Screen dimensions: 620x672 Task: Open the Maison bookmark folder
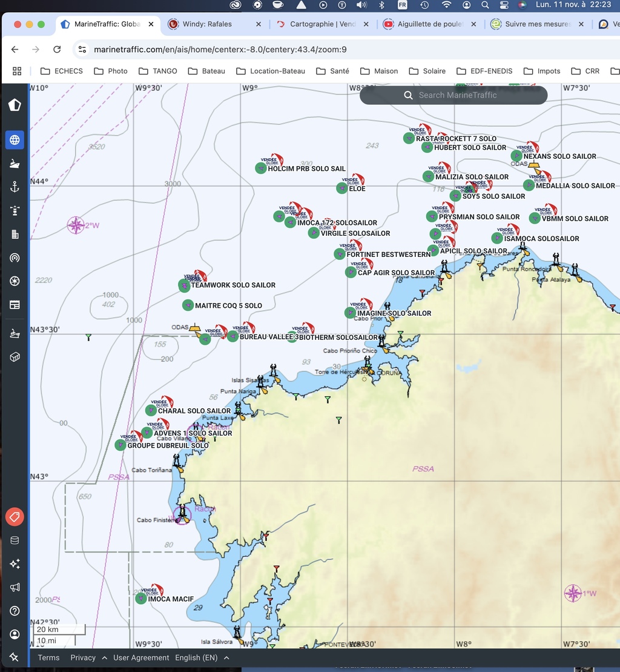(x=379, y=71)
